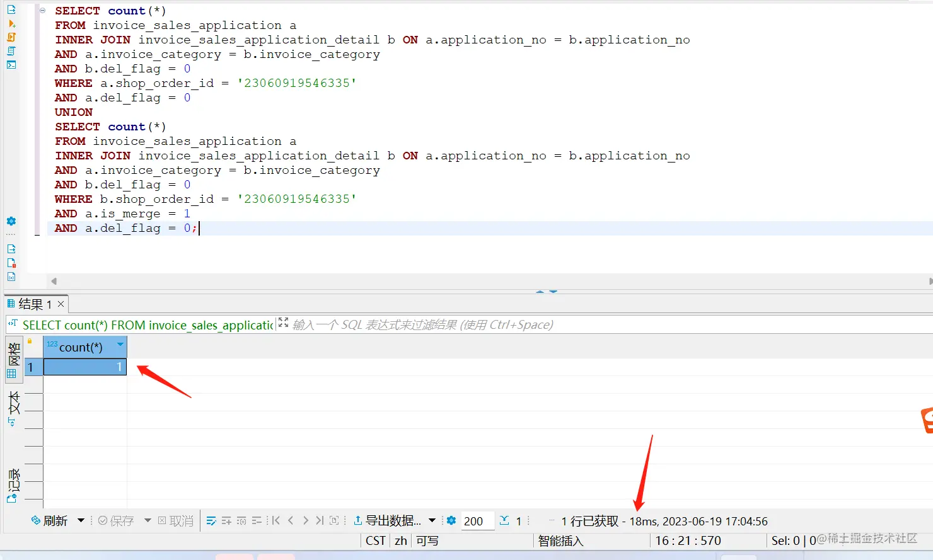Click the Sel: 0 | 0 selection status
The image size is (933, 560).
coord(793,540)
